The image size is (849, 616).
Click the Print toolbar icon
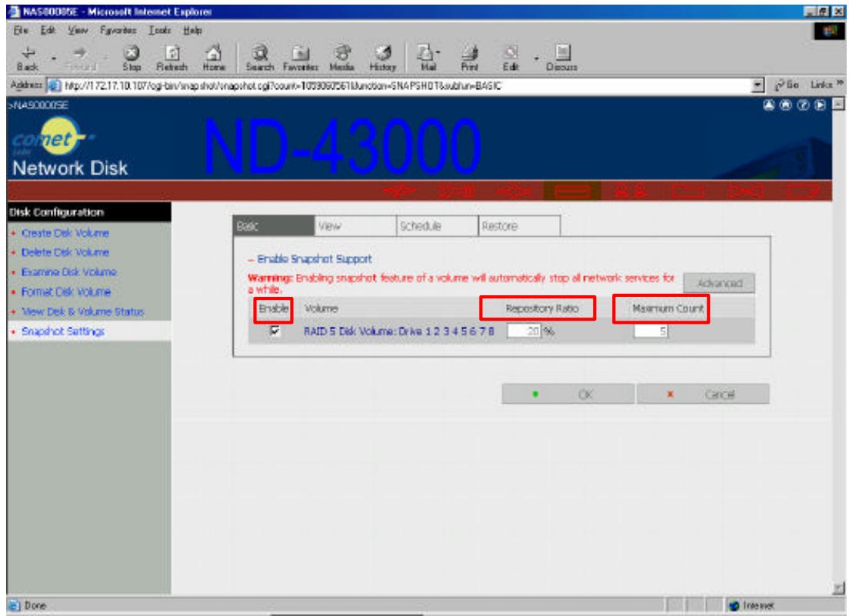click(x=469, y=58)
